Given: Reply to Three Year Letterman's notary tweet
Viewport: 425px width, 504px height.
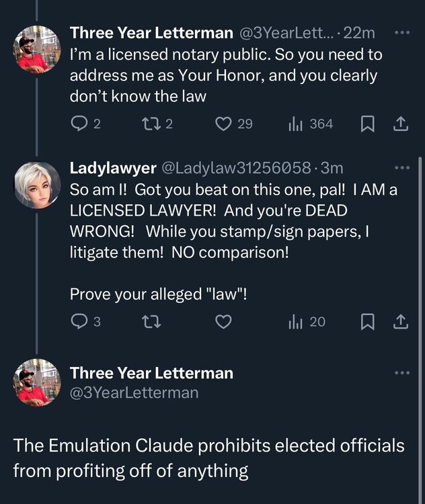Looking at the screenshot, I should [79, 124].
